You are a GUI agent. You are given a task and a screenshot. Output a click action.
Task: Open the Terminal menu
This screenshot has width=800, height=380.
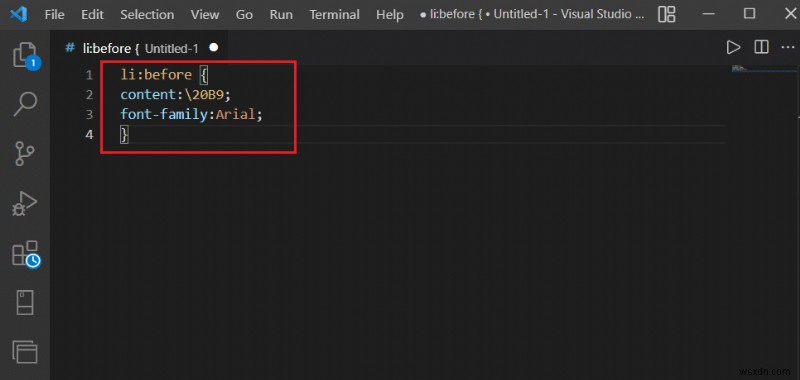(334, 15)
